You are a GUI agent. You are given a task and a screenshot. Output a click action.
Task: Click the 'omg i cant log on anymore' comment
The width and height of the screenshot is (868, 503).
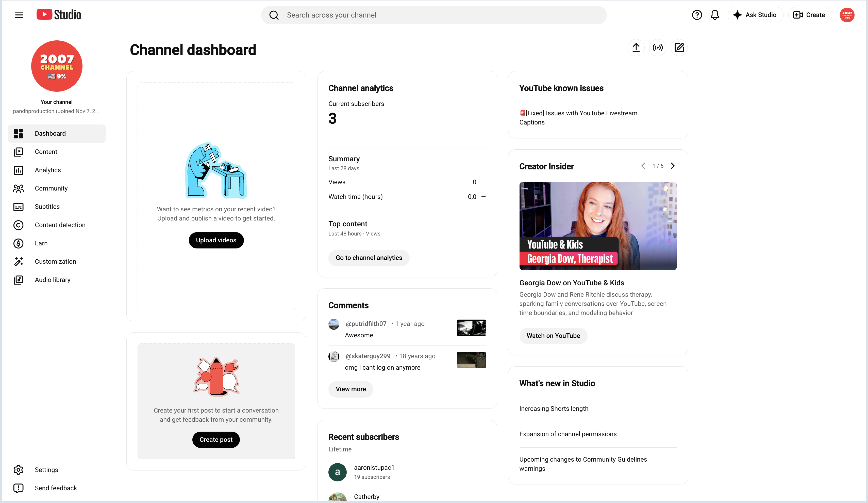(383, 368)
